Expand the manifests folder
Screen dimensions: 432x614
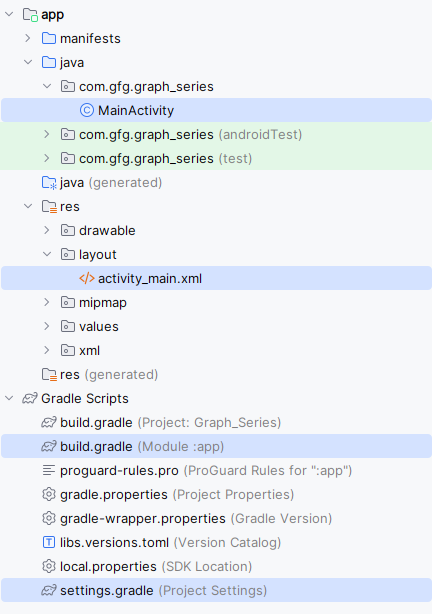[x=28, y=38]
